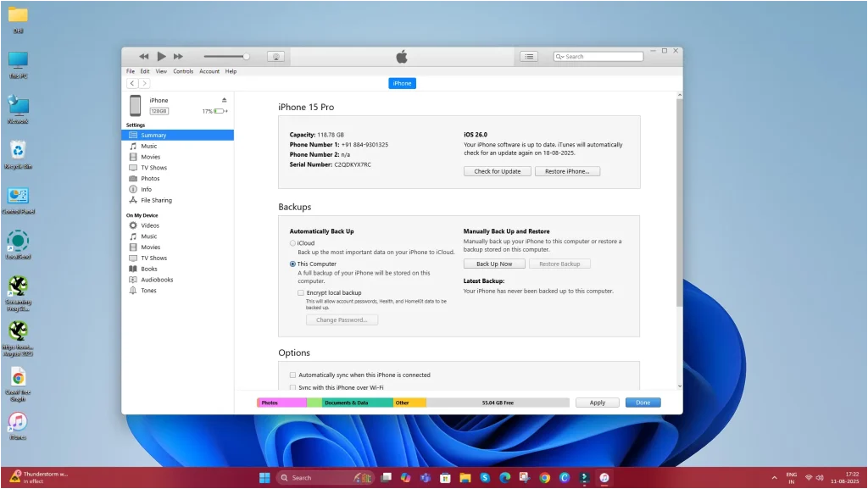The height and width of the screenshot is (489, 868).
Task: Open the search filter dropdown
Action: [559, 56]
